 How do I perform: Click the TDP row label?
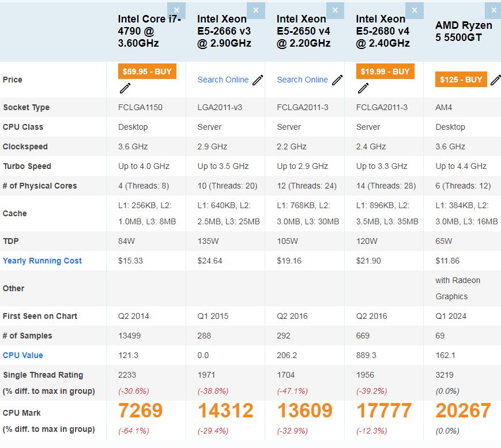11,241
